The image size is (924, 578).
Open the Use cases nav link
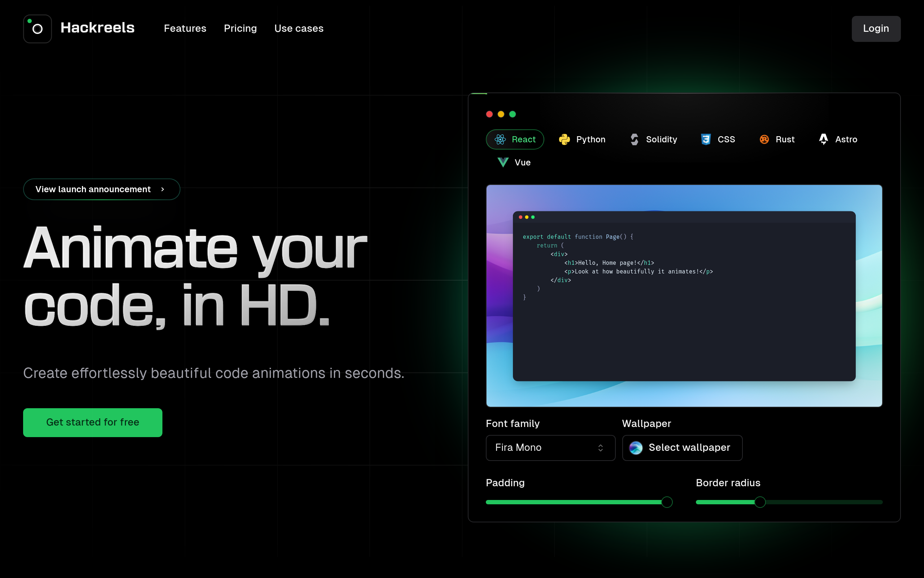(299, 29)
